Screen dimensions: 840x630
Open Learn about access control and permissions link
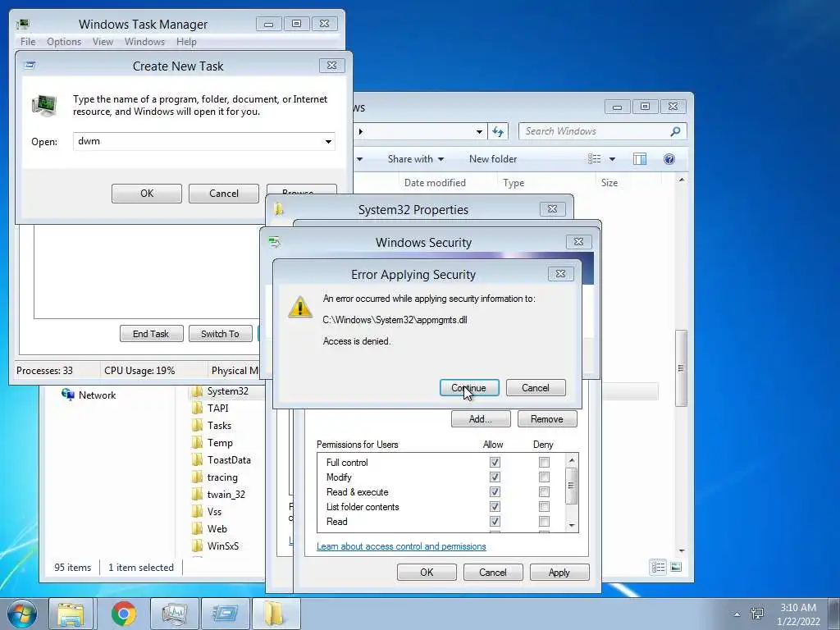401,546
